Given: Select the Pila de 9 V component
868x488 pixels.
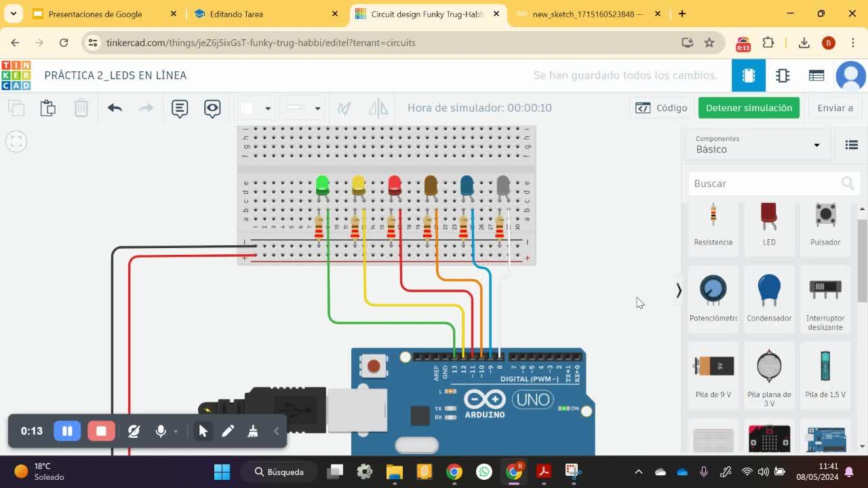Looking at the screenshot, I should pyautogui.click(x=713, y=376).
